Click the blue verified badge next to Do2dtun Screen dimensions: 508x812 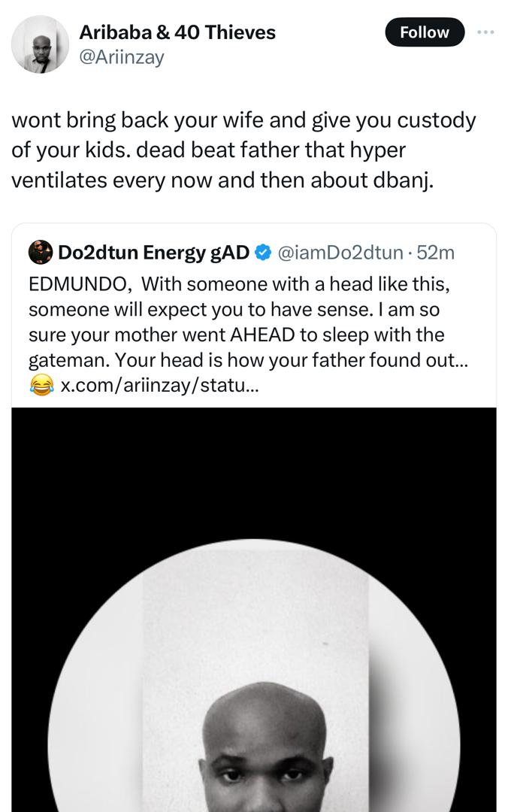click(260, 253)
